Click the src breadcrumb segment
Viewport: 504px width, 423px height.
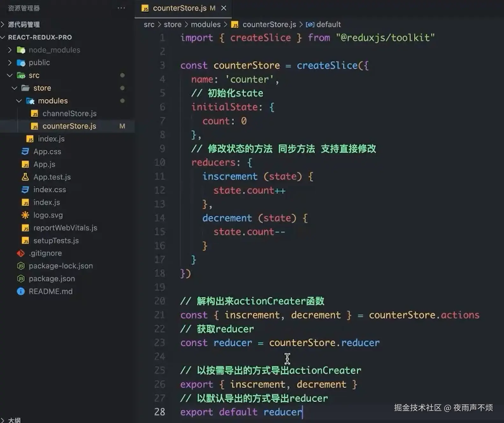pos(149,25)
